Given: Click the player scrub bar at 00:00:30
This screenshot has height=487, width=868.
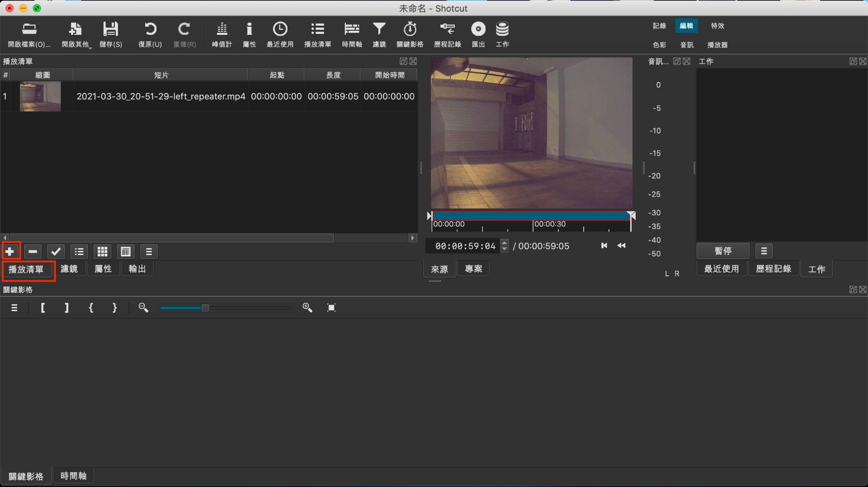Looking at the screenshot, I should [534, 216].
